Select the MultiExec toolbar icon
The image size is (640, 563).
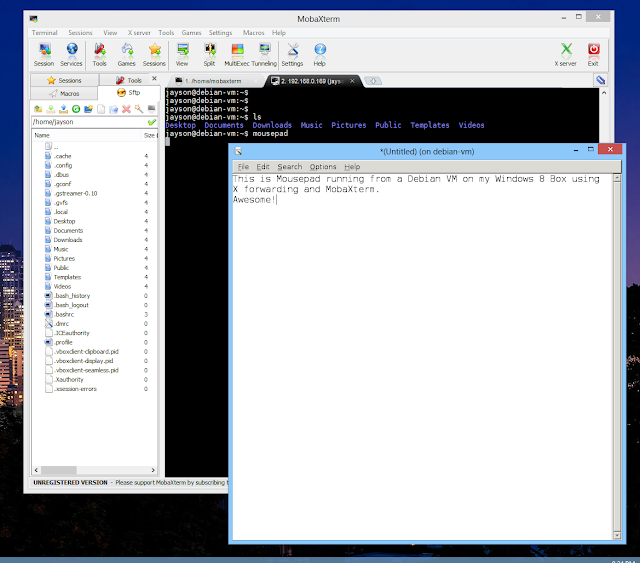237,54
